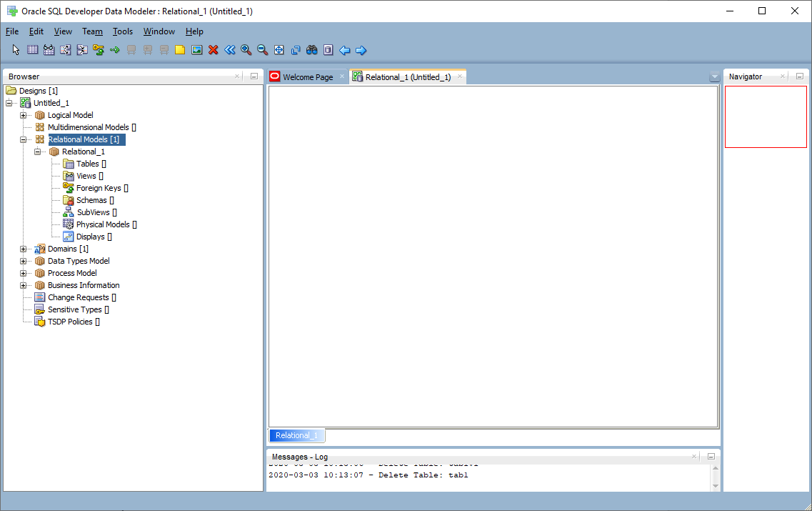The image size is (812, 511).
Task: Click the red X Delete icon
Action: (x=214, y=50)
